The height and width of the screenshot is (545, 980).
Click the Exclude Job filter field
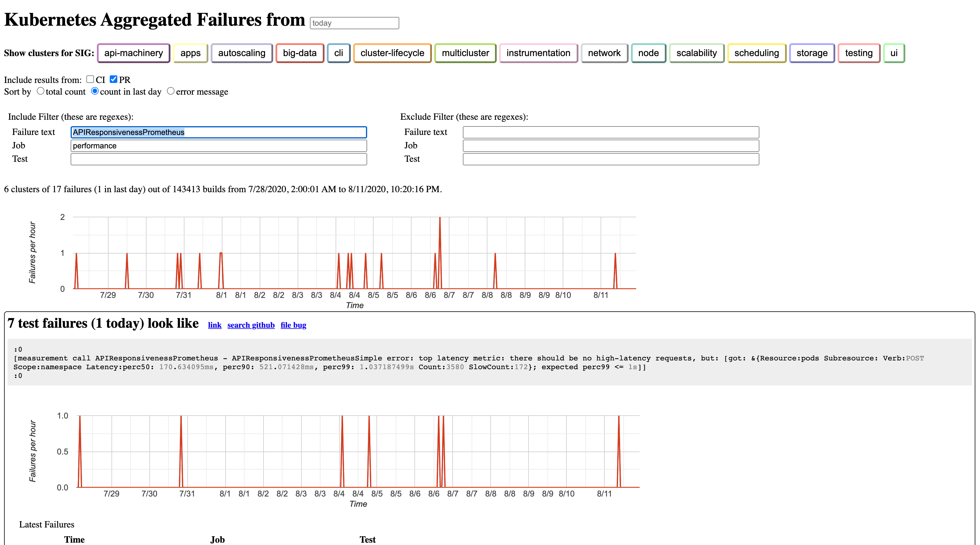[611, 145]
